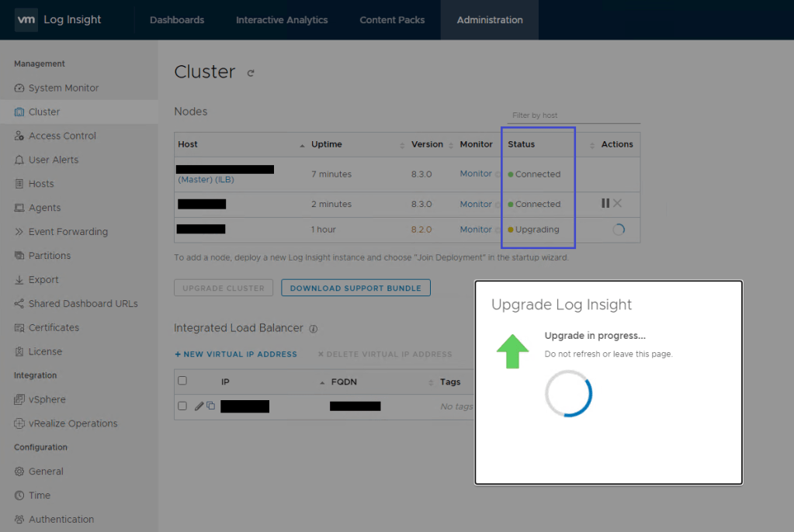This screenshot has height=532, width=794.
Task: Click the green upgrade arrow icon
Action: coord(511,351)
